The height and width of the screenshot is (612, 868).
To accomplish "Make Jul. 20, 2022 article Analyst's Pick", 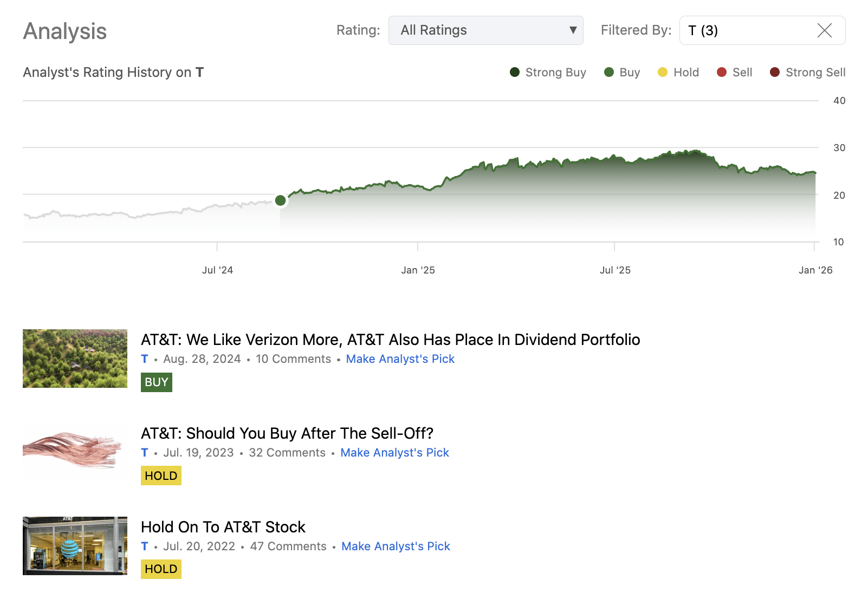I will point(396,546).
